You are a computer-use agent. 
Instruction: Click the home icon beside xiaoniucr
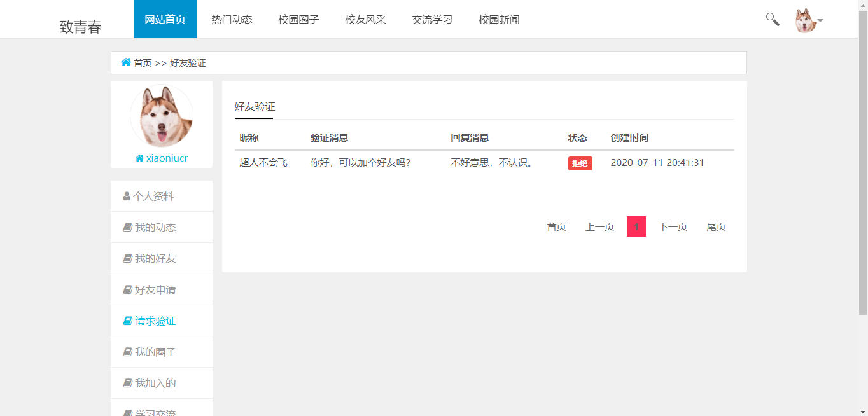(139, 158)
